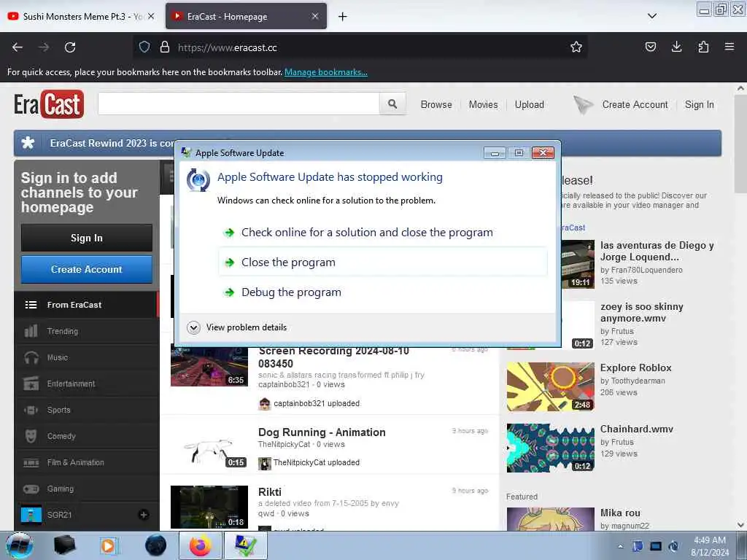Open the Screen Recording racing video thumbnail
747x560 pixels.
(x=209, y=367)
